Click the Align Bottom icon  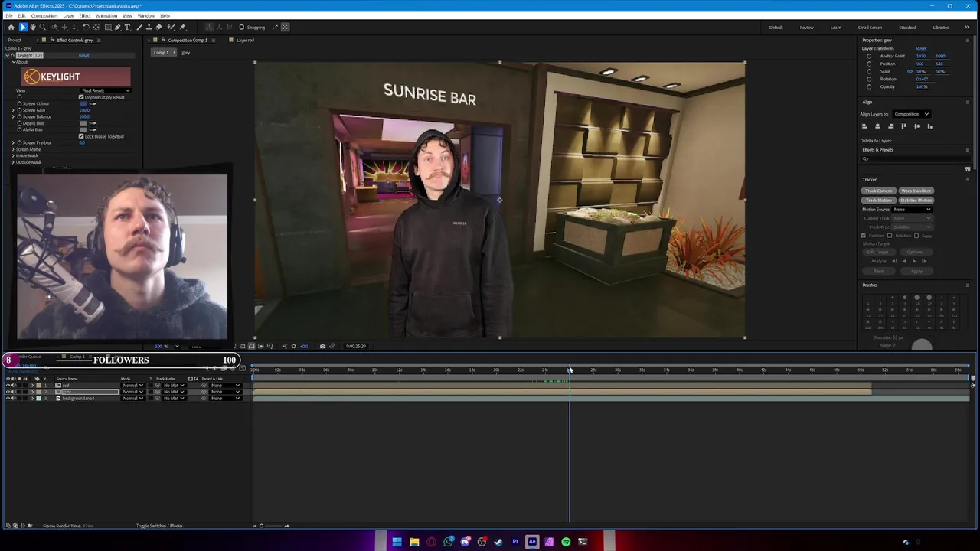[x=929, y=126]
